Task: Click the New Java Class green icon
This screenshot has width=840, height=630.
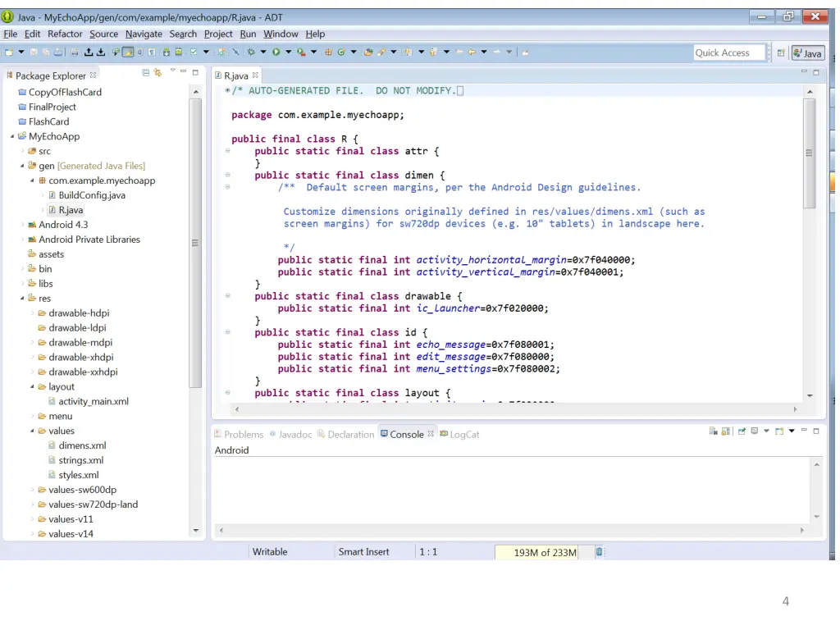Action: click(340, 52)
